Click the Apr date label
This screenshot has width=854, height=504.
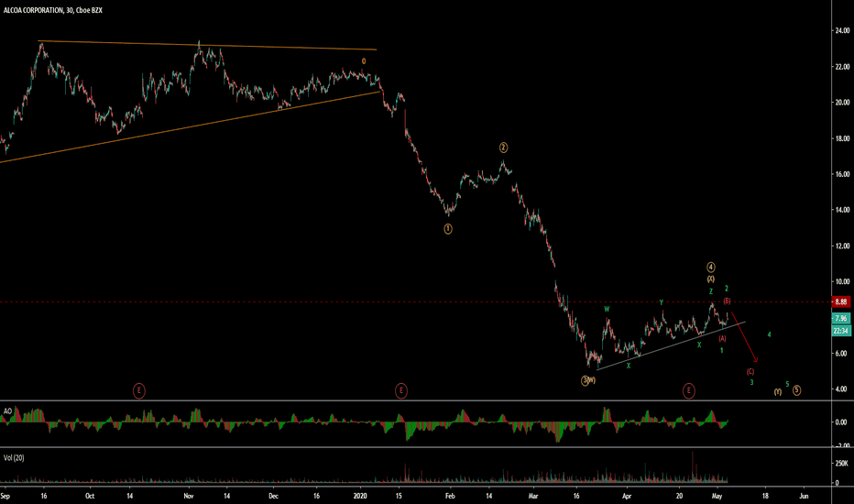[x=627, y=496]
